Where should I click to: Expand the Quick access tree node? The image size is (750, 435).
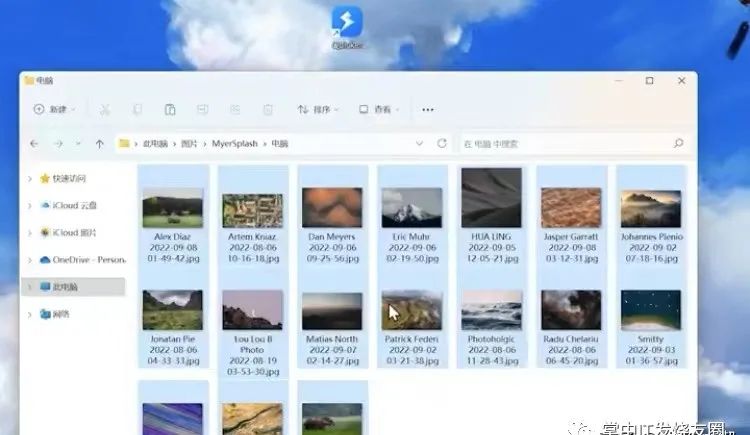[x=30, y=179]
